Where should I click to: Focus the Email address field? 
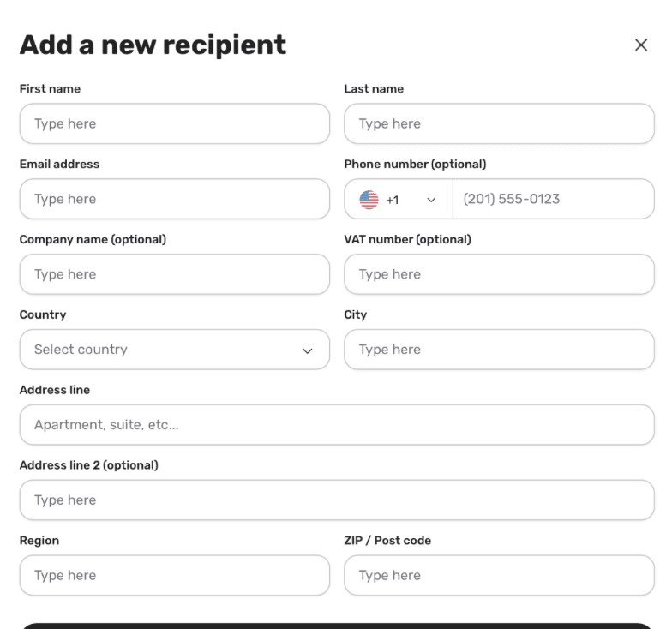click(175, 199)
